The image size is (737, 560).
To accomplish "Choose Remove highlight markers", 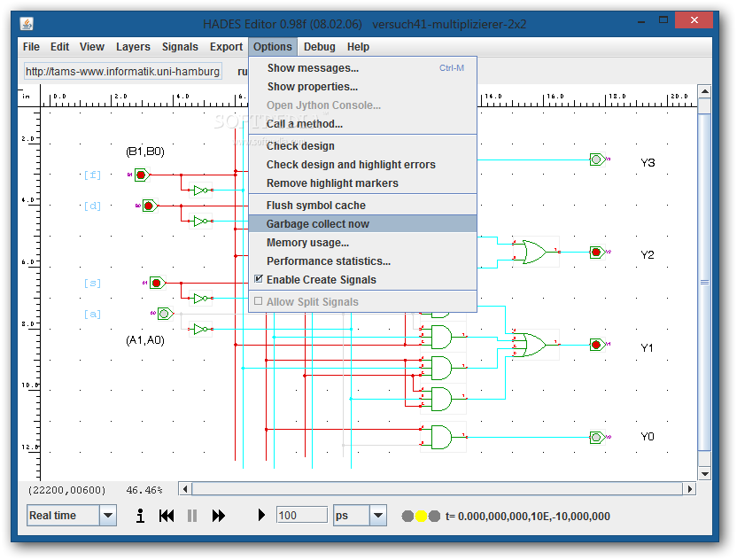I will pyautogui.click(x=363, y=183).
